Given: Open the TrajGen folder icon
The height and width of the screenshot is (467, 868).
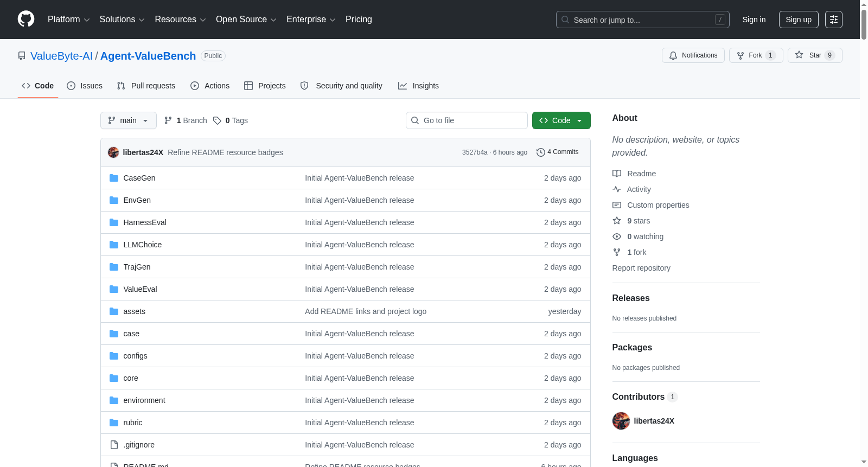Looking at the screenshot, I should pyautogui.click(x=114, y=267).
